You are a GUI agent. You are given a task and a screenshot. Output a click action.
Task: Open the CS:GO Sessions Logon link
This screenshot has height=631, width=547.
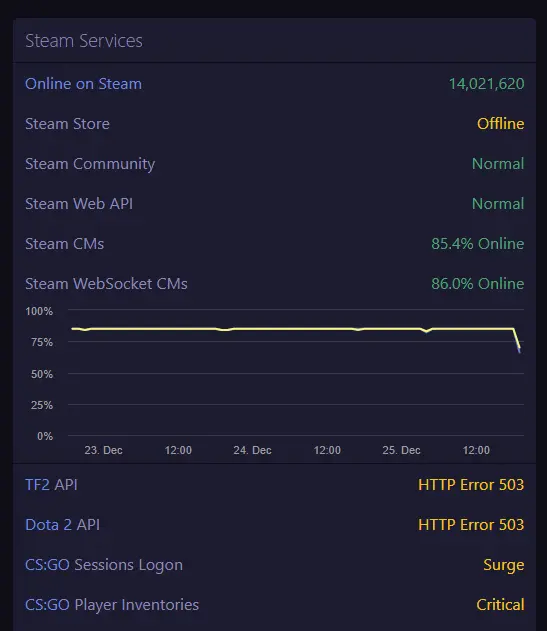point(104,565)
